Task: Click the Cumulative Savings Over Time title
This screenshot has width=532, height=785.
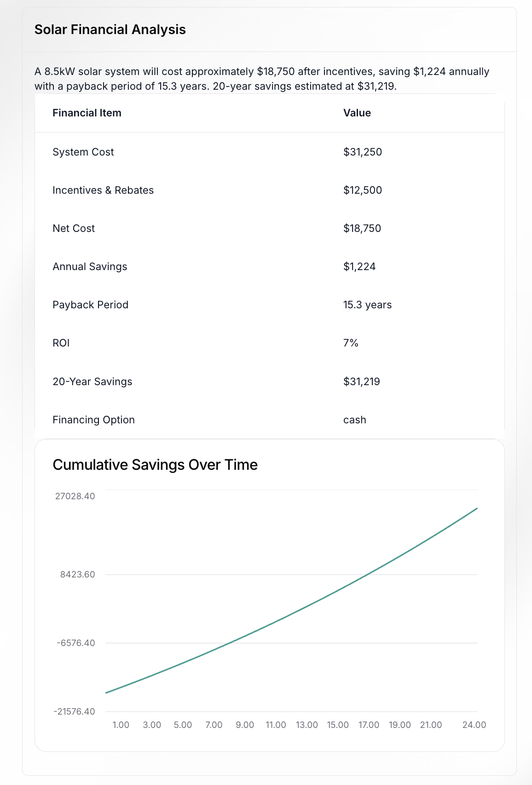Action: [155, 465]
